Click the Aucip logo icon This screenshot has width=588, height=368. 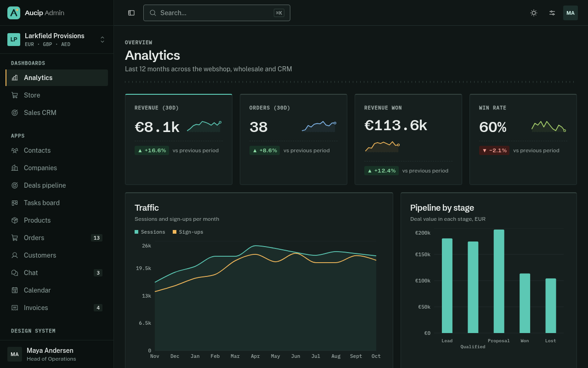coord(14,13)
